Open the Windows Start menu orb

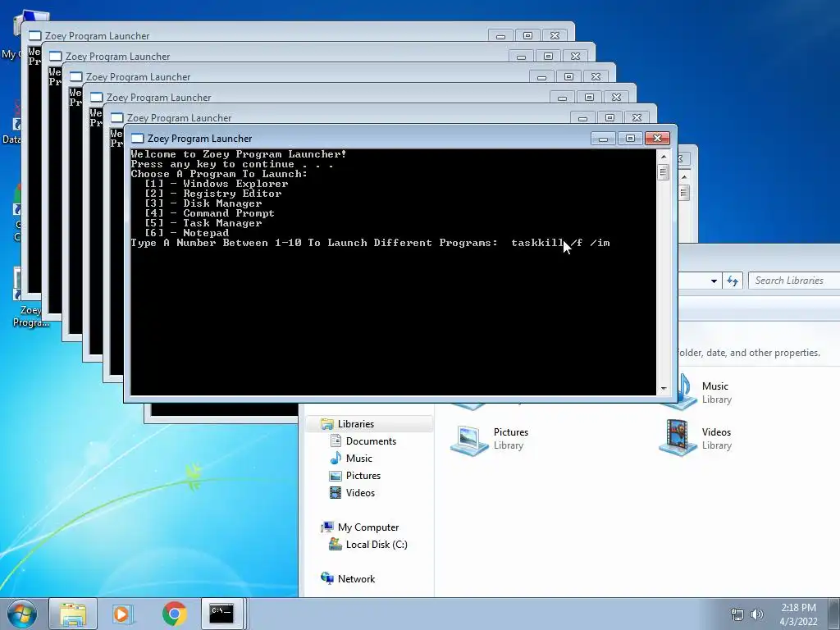(22, 614)
